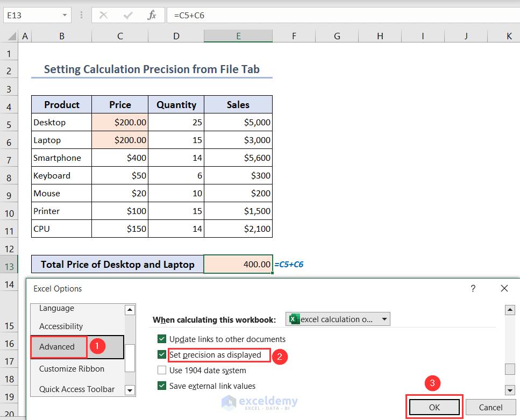The width and height of the screenshot is (520, 420).
Task: Enable Use 1904 date system
Action: coord(162,371)
